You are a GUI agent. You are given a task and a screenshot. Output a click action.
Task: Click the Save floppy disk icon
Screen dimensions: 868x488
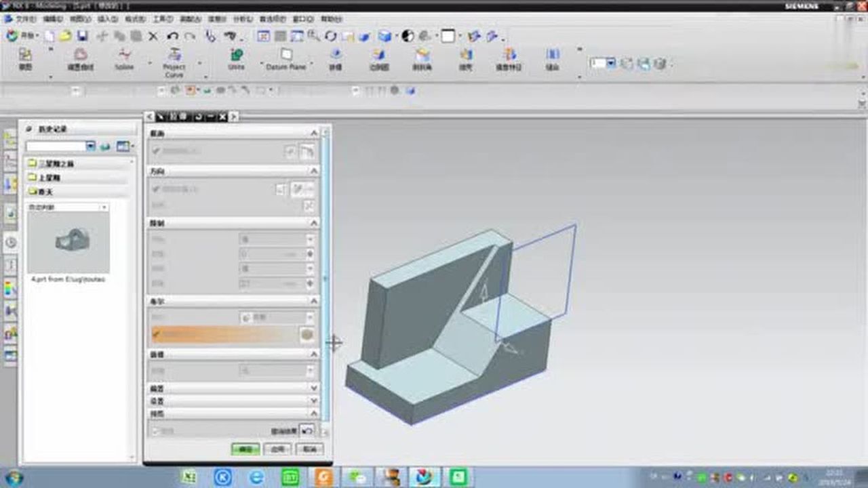(x=82, y=36)
